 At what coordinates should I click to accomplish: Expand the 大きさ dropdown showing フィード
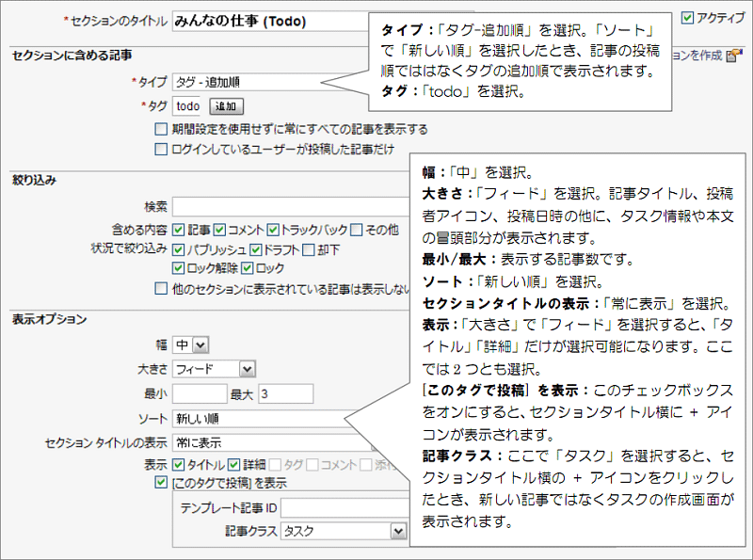pyautogui.click(x=214, y=369)
